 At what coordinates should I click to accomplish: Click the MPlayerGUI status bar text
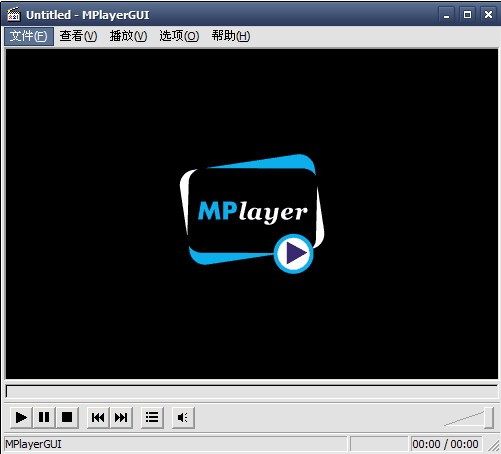[33, 444]
